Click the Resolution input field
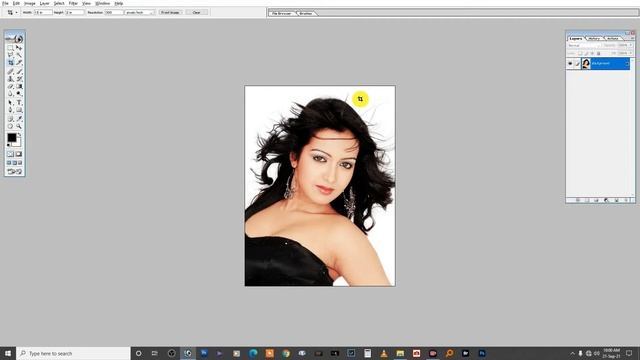This screenshot has width=640, height=360. click(114, 13)
